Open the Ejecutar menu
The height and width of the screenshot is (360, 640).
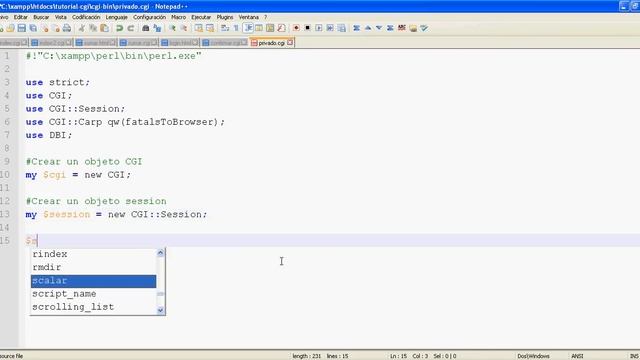click(201, 17)
